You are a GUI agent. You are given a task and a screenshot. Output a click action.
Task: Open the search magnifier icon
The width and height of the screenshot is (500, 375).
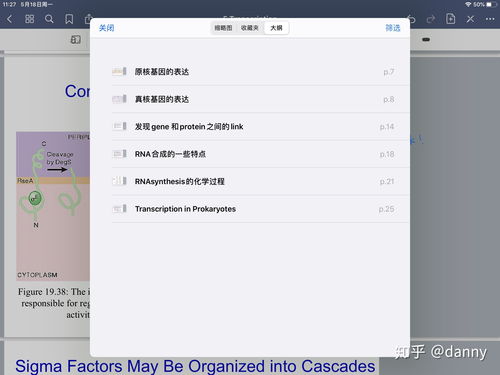49,19
